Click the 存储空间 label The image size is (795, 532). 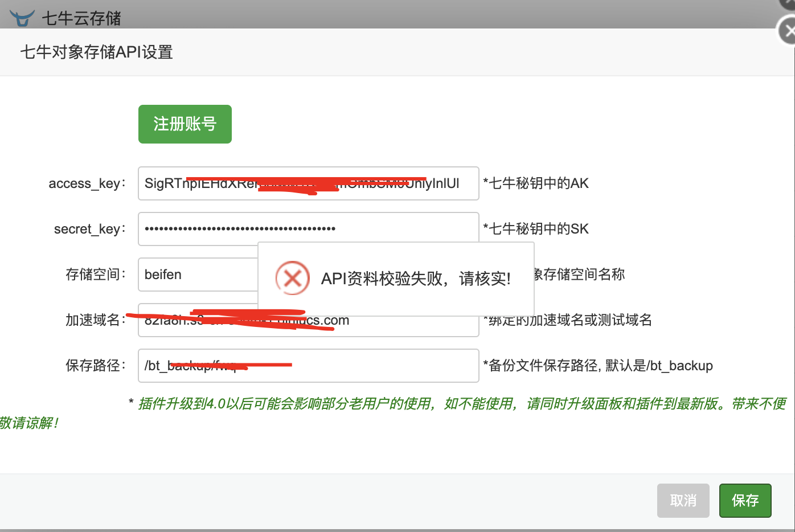pos(96,275)
